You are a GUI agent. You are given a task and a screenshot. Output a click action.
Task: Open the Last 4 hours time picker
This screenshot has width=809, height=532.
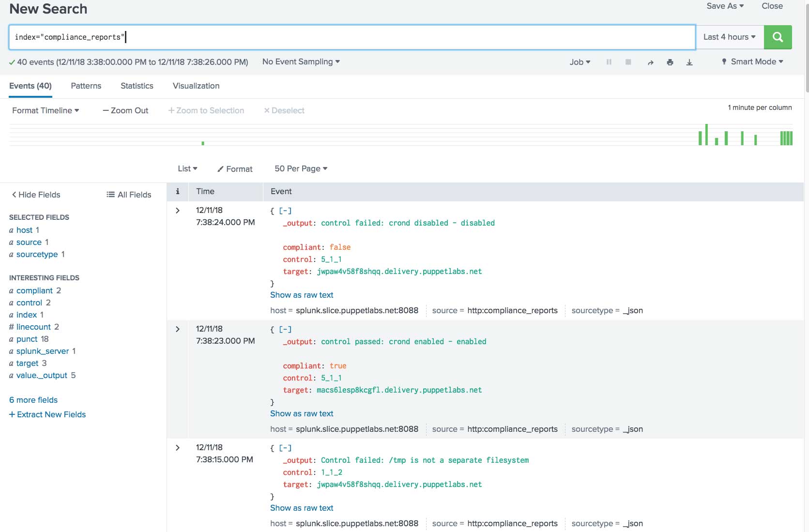pyautogui.click(x=729, y=37)
